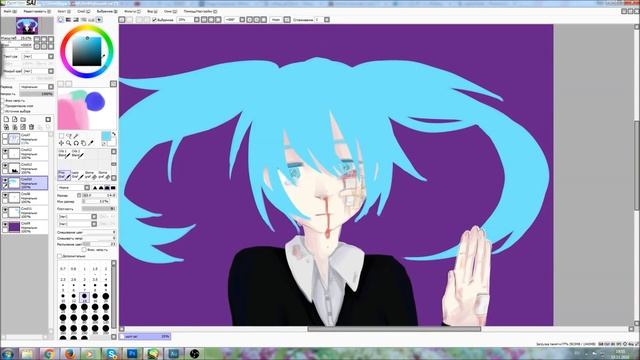
Task: Select the magnifying glass zoom tool
Action: pyautogui.click(x=69, y=143)
